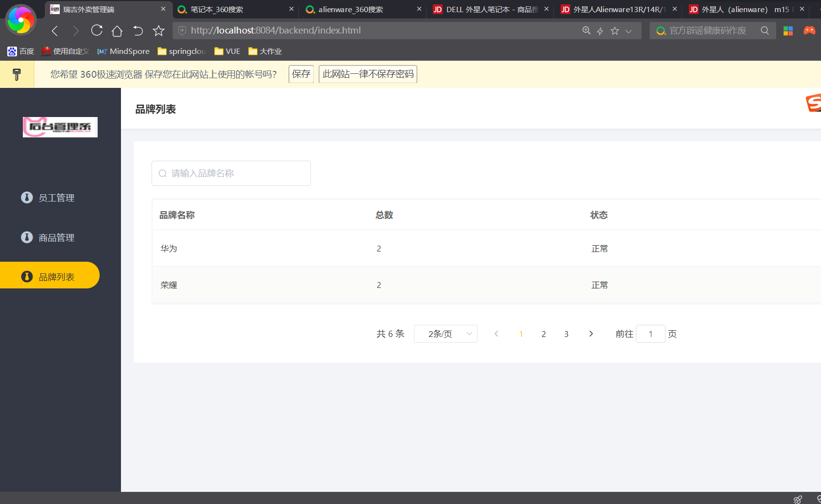The width and height of the screenshot is (821, 504).
Task: Focus the 请输入品牌名称 search field
Action: tap(231, 173)
